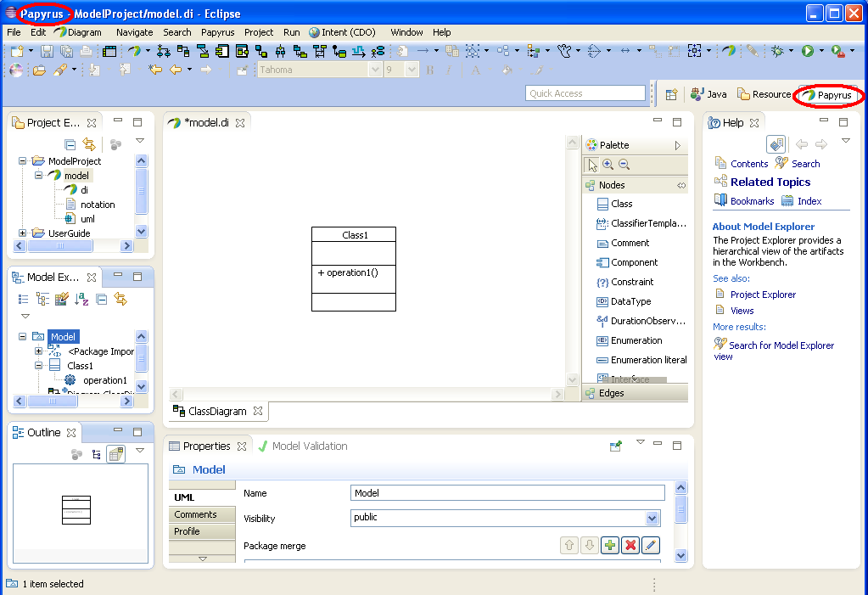This screenshot has width=868, height=595.
Task: Click the new table toolbar icon
Action: pos(109,52)
